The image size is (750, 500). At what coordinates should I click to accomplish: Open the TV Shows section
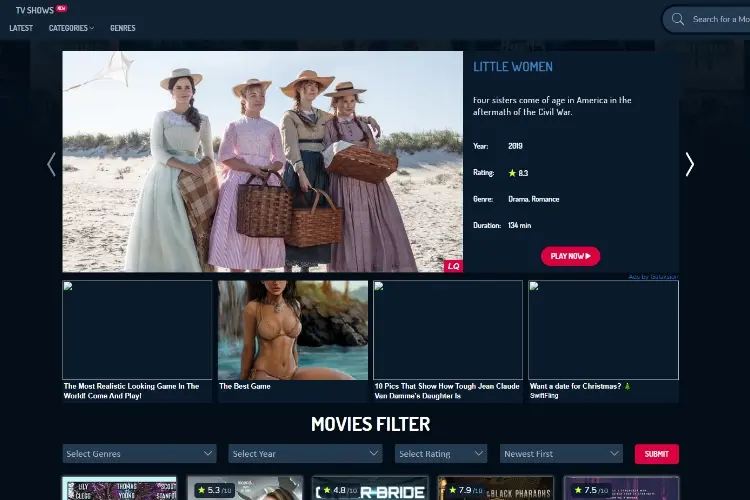pos(34,10)
